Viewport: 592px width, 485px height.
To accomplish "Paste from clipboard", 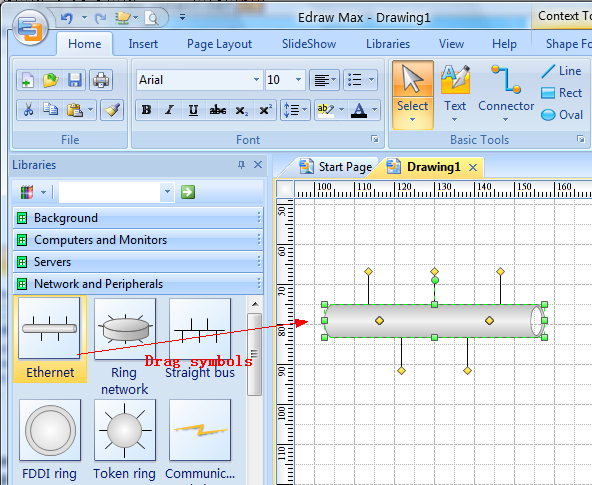I will 75,110.
